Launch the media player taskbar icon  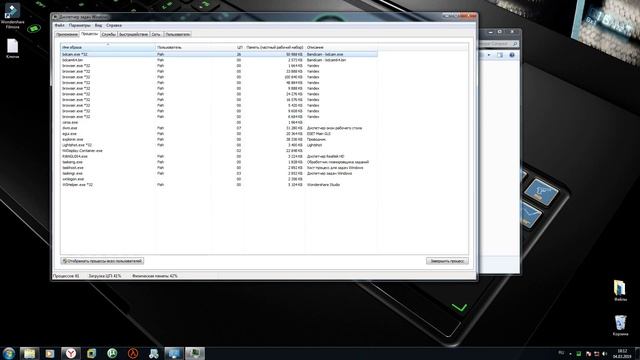50,353
